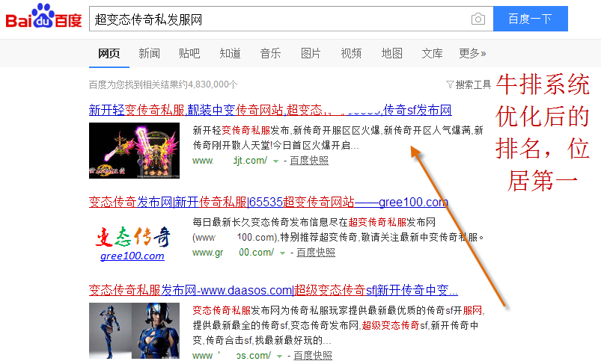Expand dropdown arrow beside gree100 URL
The image size is (601, 364).
pos(282,253)
